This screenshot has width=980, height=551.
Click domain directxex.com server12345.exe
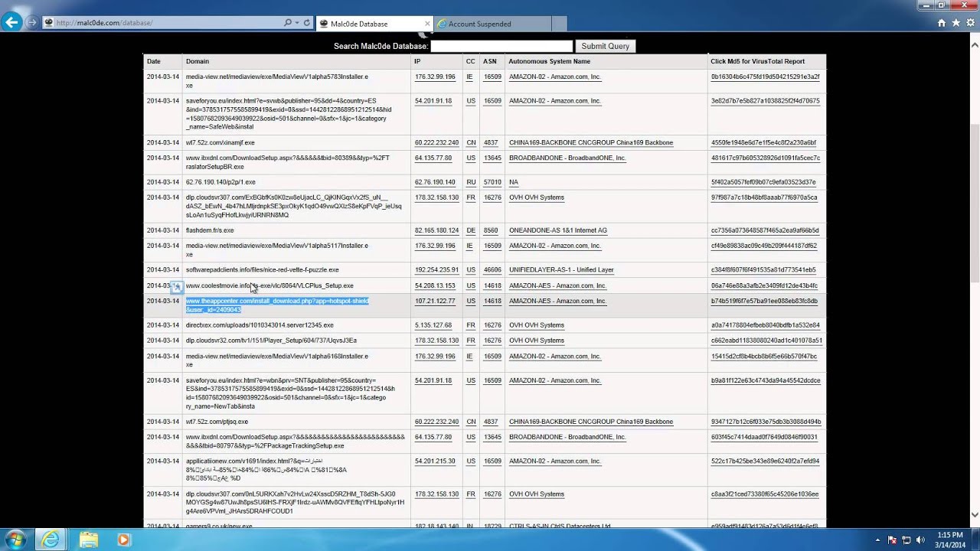click(x=260, y=325)
